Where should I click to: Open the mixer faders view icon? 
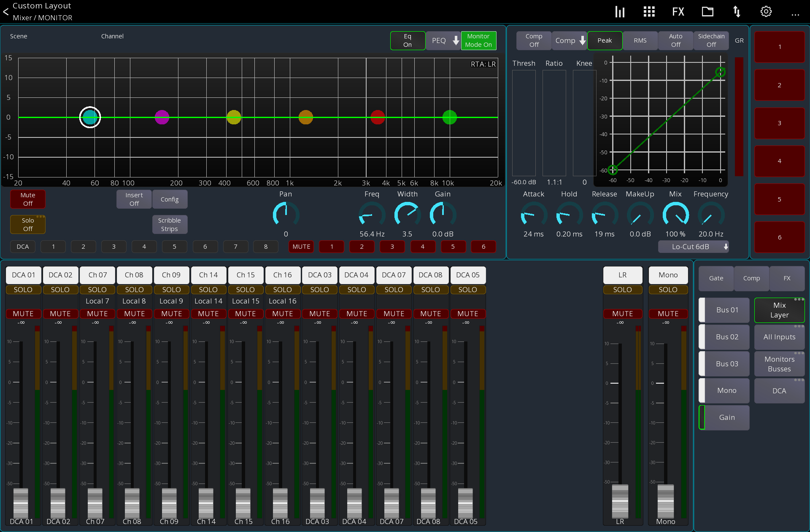[620, 12]
